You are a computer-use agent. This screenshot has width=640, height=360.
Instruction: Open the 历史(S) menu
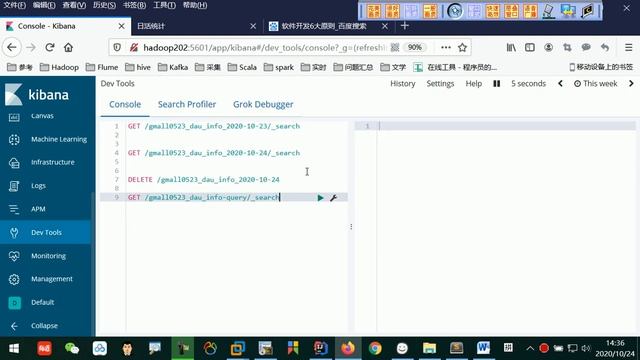pyautogui.click(x=104, y=5)
